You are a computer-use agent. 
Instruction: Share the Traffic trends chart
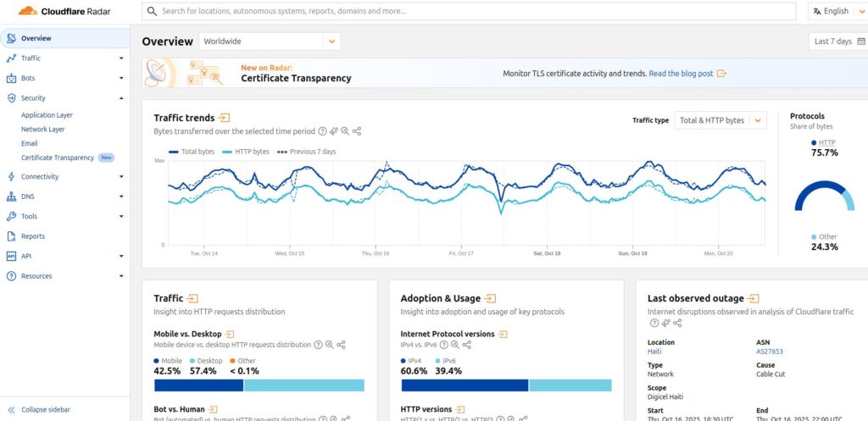357,131
